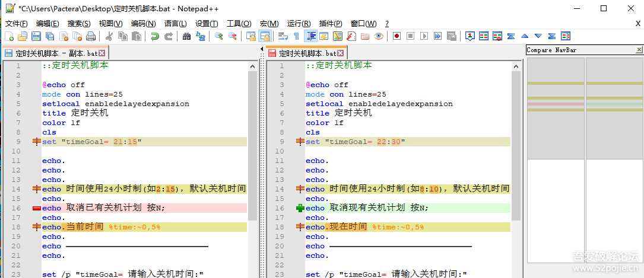
Task: Toggle monitoring with the eye icon
Action: [378, 36]
